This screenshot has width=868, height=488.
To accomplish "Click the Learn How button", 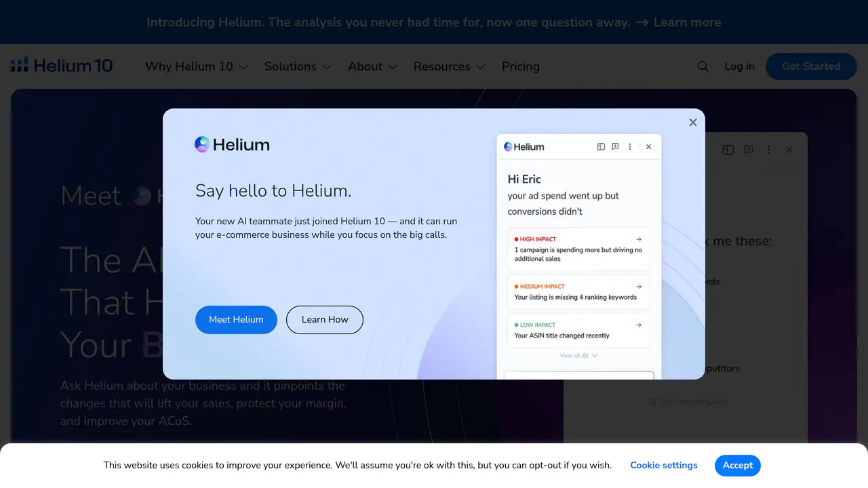I will pyautogui.click(x=325, y=320).
